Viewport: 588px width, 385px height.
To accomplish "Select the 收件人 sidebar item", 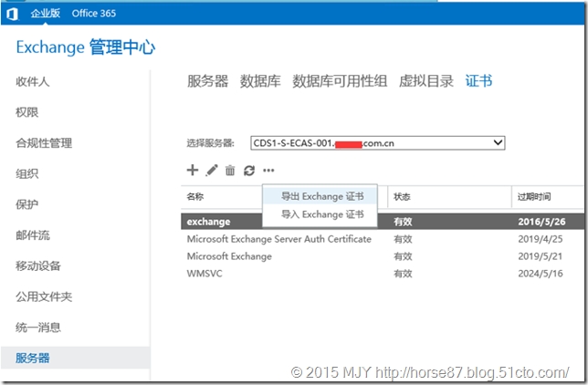I will coord(33,82).
